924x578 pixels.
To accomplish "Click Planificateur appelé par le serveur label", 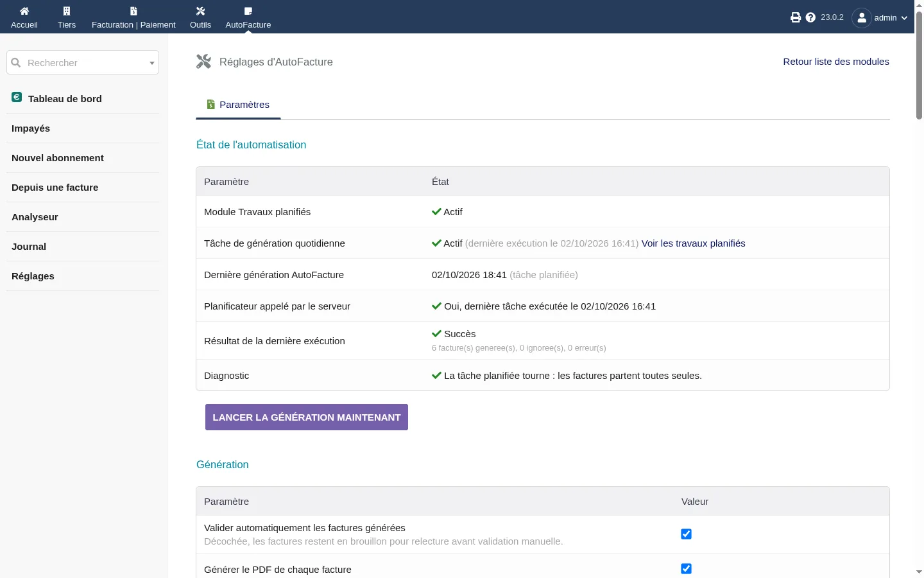I will pos(277,306).
